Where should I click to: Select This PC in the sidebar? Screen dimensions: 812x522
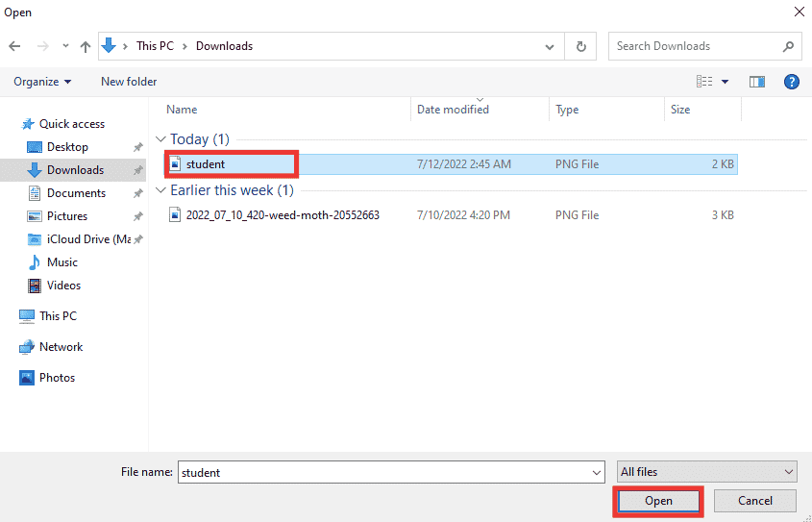pos(58,316)
